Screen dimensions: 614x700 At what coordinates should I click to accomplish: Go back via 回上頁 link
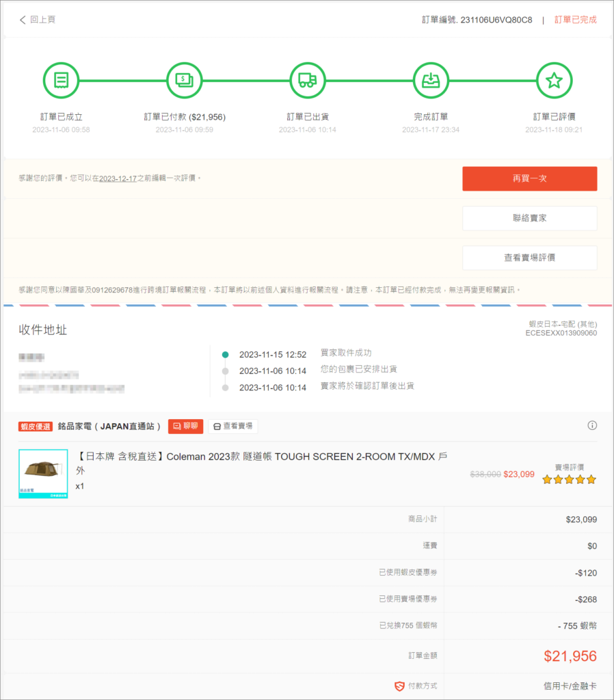coord(42,20)
